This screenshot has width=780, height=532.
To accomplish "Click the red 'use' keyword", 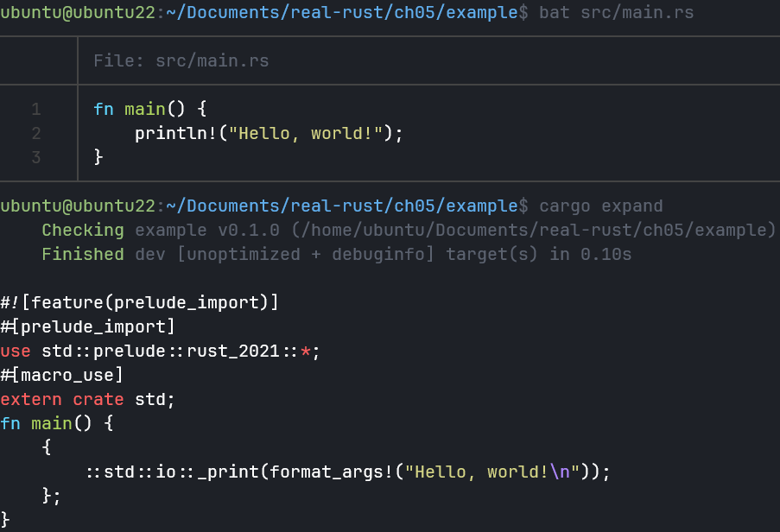I will [x=16, y=351].
